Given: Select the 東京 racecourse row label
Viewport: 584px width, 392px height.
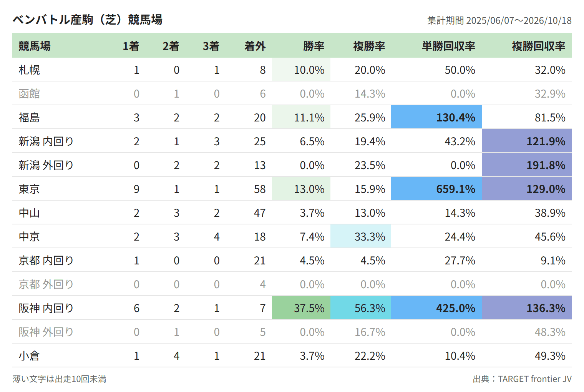Looking at the screenshot, I should pyautogui.click(x=29, y=189).
